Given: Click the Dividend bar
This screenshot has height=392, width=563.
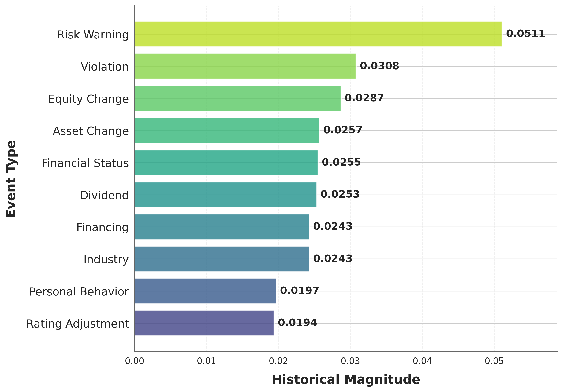Looking at the screenshot, I should (225, 195).
